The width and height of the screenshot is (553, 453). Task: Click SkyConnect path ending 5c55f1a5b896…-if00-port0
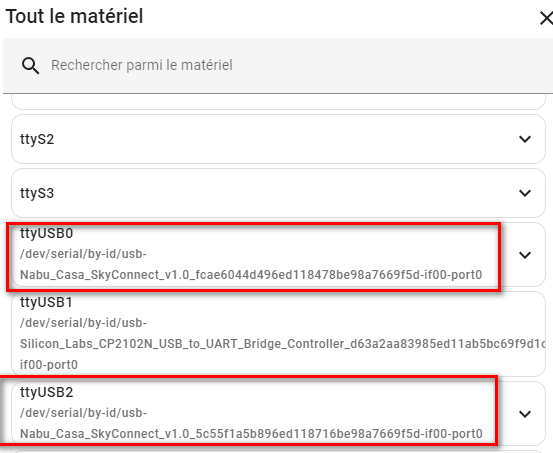coord(251,433)
